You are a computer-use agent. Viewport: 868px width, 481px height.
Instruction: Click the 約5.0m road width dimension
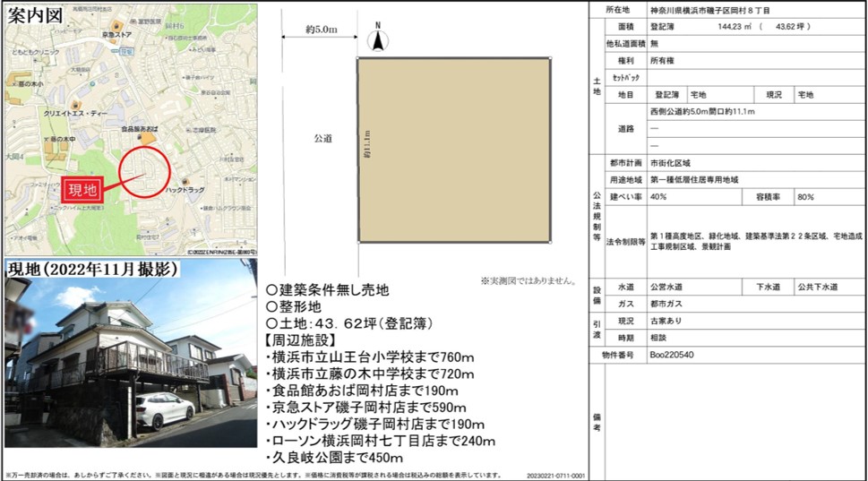click(x=321, y=30)
